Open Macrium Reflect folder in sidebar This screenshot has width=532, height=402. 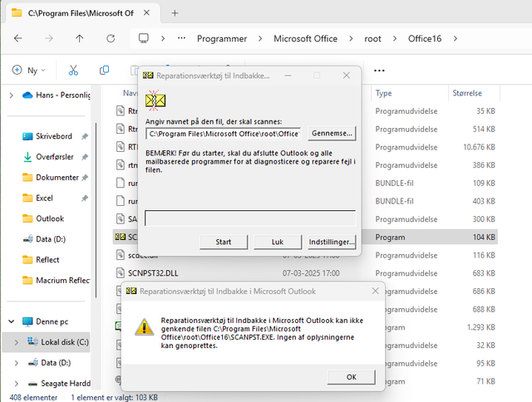[x=56, y=280]
